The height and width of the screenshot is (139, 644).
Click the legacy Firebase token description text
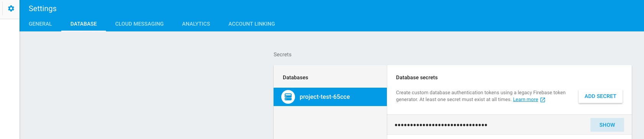pyautogui.click(x=481, y=96)
